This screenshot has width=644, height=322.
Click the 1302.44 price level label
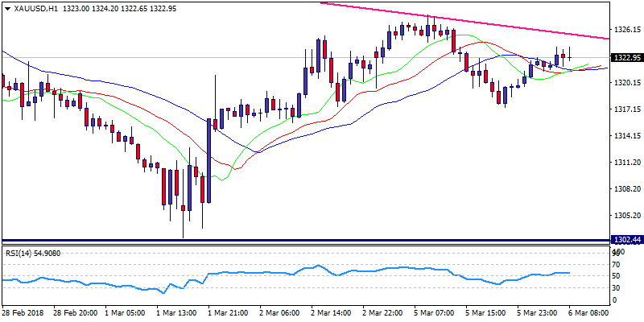coord(626,240)
